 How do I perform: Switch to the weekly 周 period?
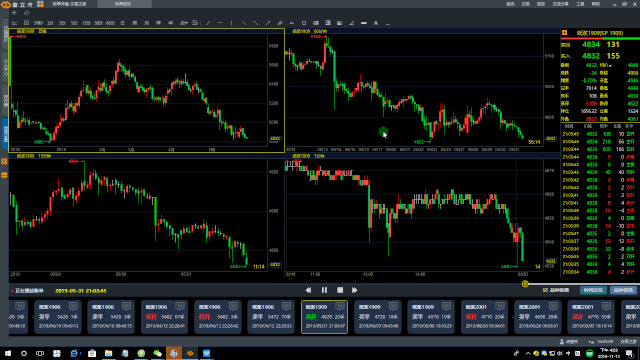134,23
